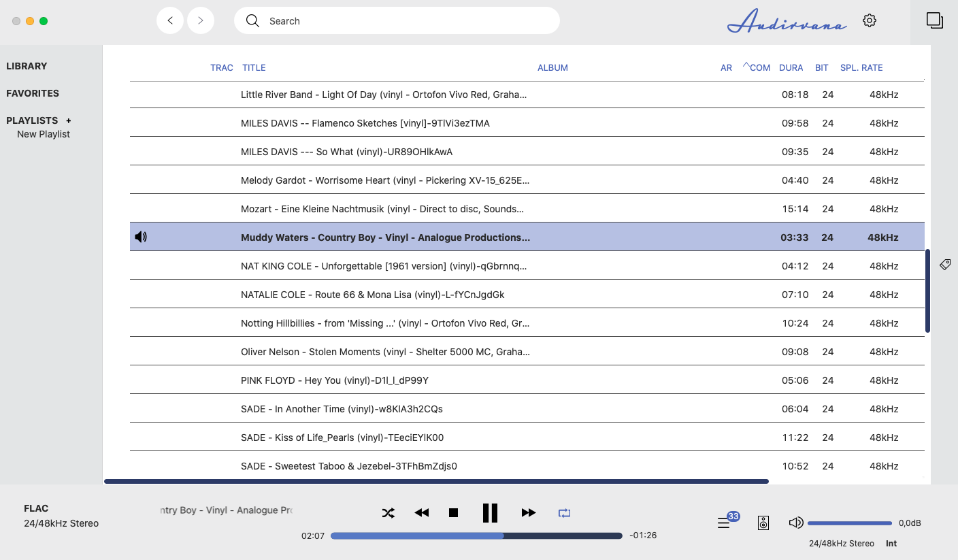Viewport: 958px width, 560px height.
Task: Click the elapsed time 02:07
Action: [313, 536]
